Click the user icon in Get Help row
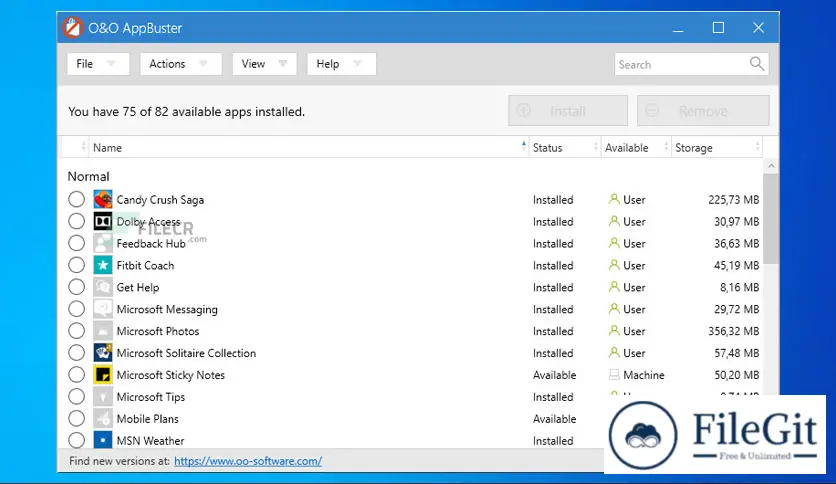836x484 pixels. [x=614, y=286]
